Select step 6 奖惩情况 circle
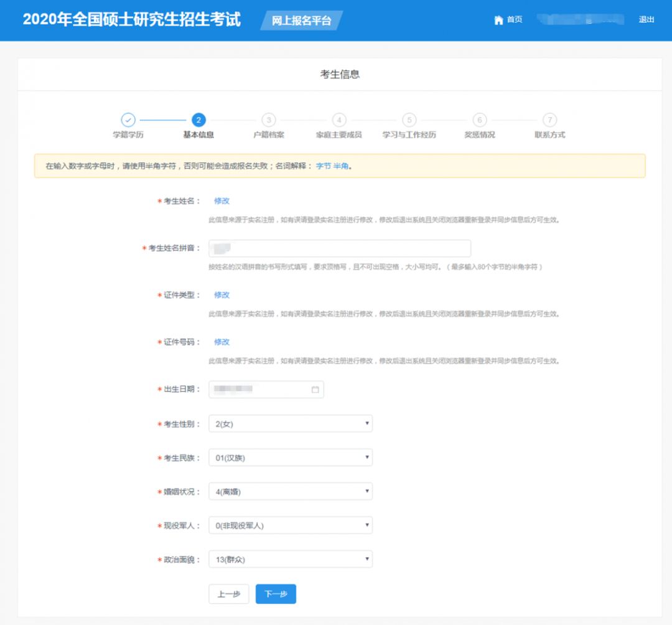 (x=480, y=120)
